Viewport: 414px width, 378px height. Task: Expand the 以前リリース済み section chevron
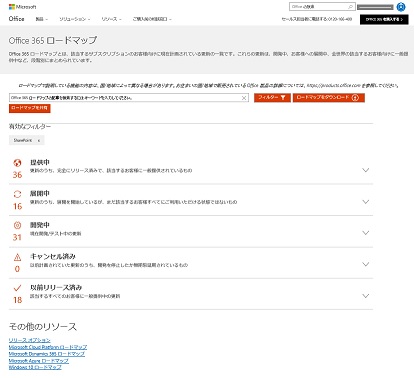[366, 296]
